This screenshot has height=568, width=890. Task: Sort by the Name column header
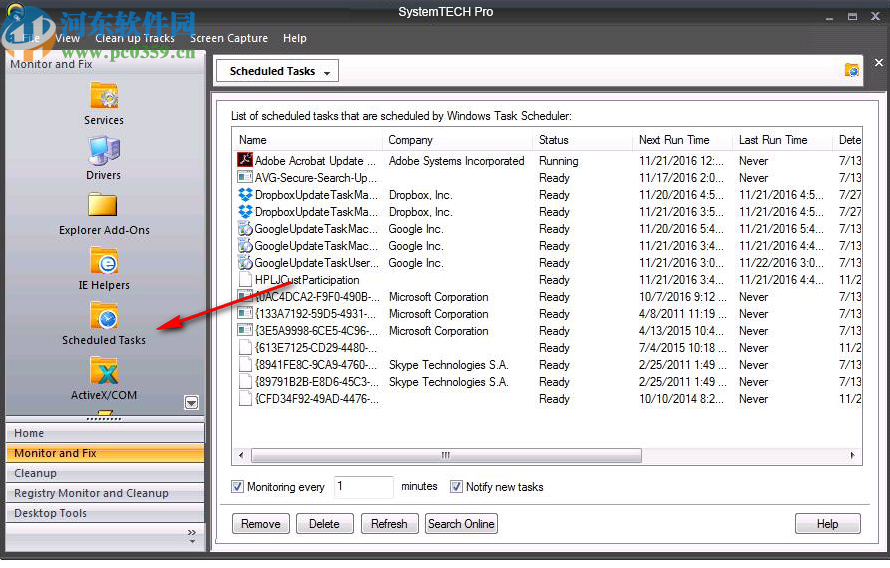(x=307, y=140)
